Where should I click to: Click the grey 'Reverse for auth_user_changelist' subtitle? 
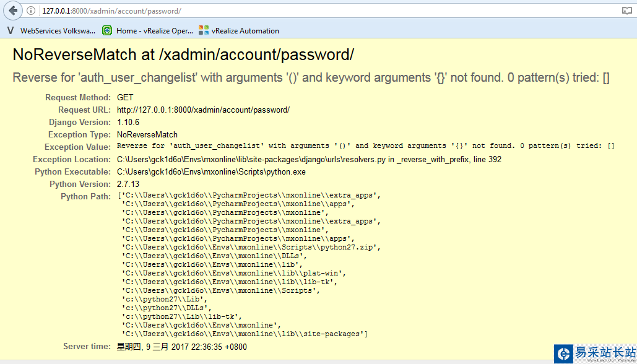pos(311,78)
